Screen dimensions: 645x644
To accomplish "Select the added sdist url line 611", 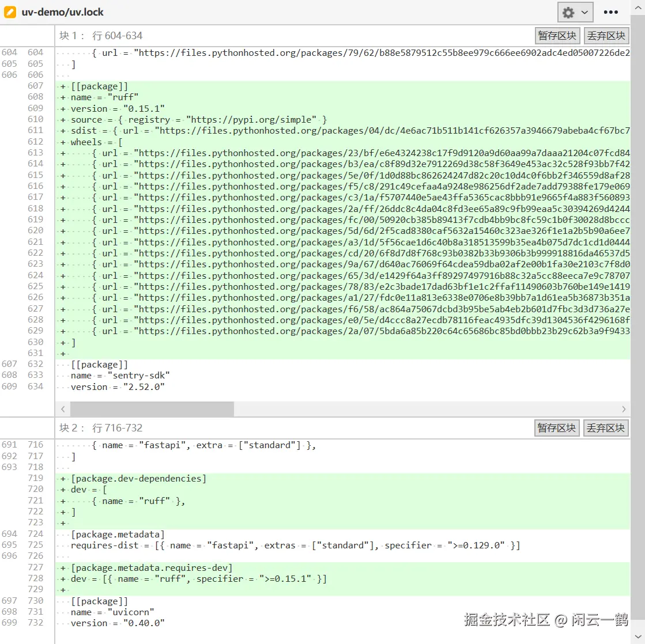I will coord(342,131).
